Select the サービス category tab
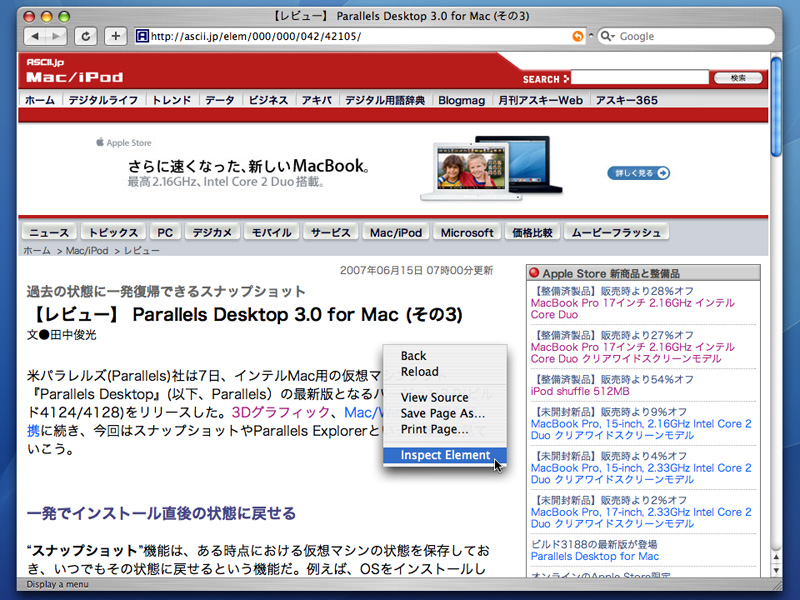Screen dimensions: 800x600 [331, 232]
